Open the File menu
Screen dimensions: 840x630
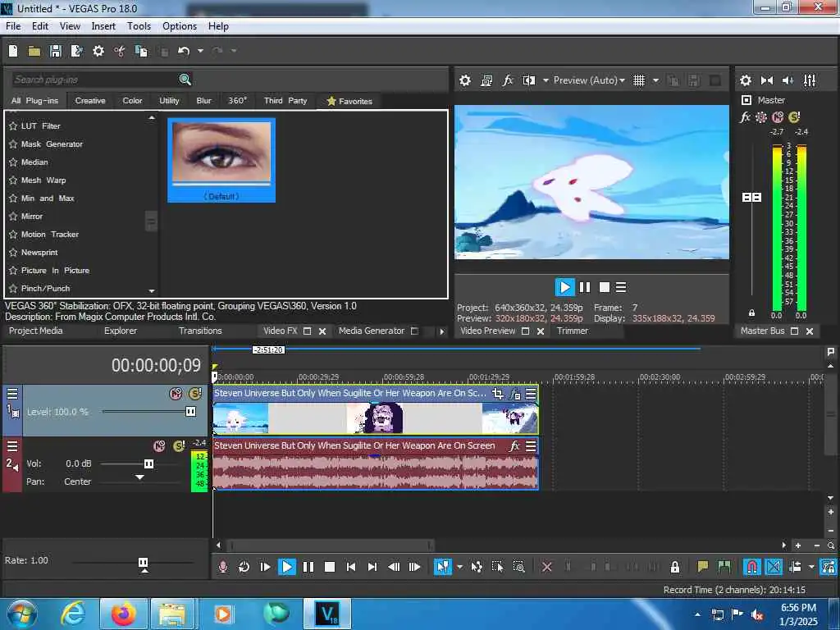point(13,25)
